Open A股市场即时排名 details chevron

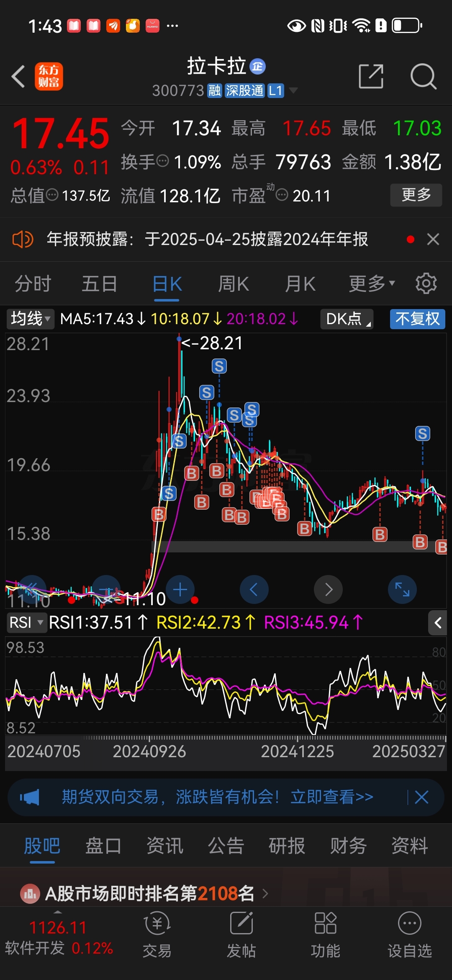(x=265, y=894)
